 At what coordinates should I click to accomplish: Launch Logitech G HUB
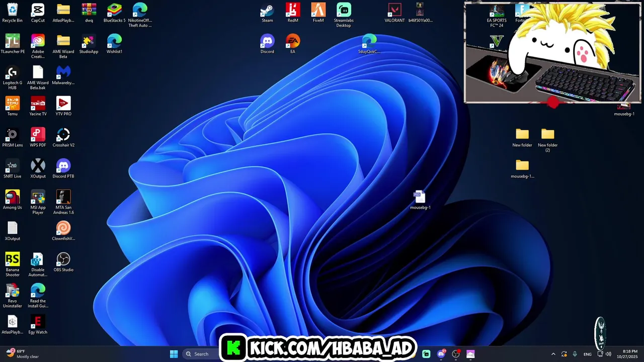[13, 77]
